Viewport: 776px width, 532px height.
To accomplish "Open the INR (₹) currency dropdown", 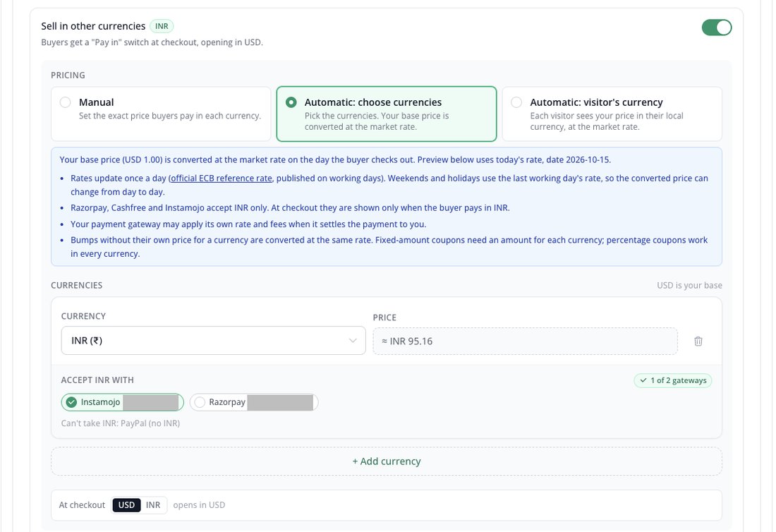I will click(213, 341).
